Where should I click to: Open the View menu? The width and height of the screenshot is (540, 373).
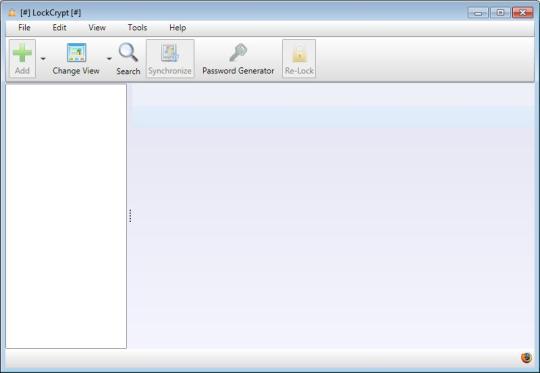point(97,28)
